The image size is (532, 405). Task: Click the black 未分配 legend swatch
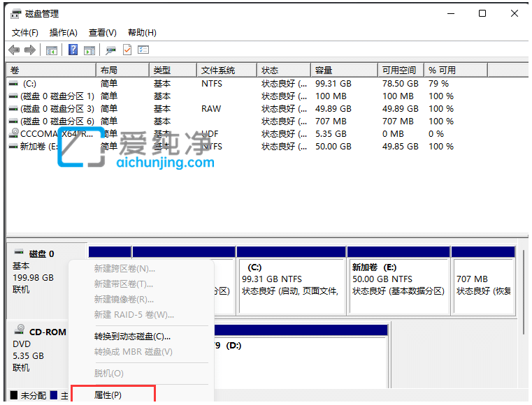(x=14, y=395)
